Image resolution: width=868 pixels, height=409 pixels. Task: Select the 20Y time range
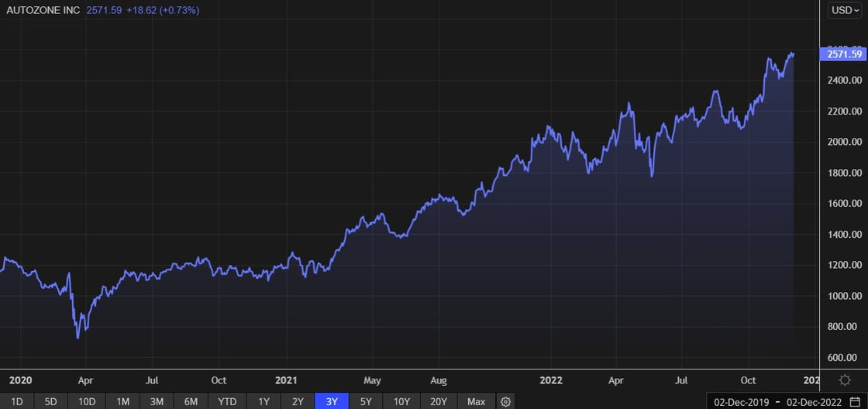439,401
